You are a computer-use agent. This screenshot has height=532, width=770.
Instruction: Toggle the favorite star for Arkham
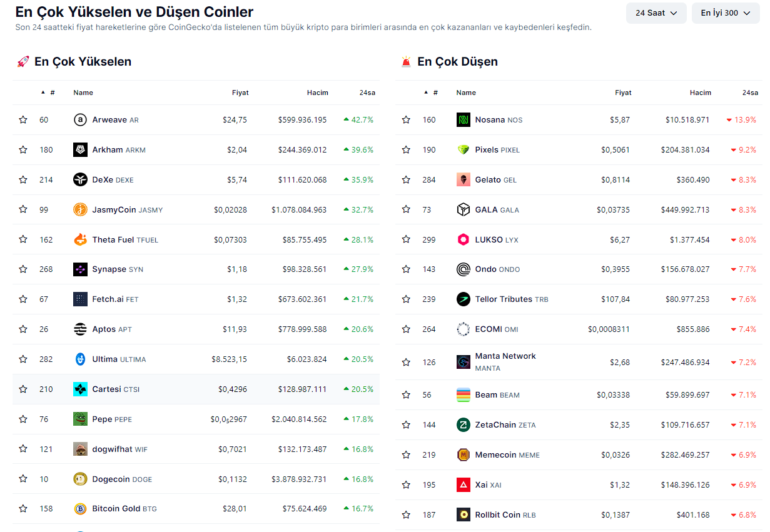(x=23, y=149)
